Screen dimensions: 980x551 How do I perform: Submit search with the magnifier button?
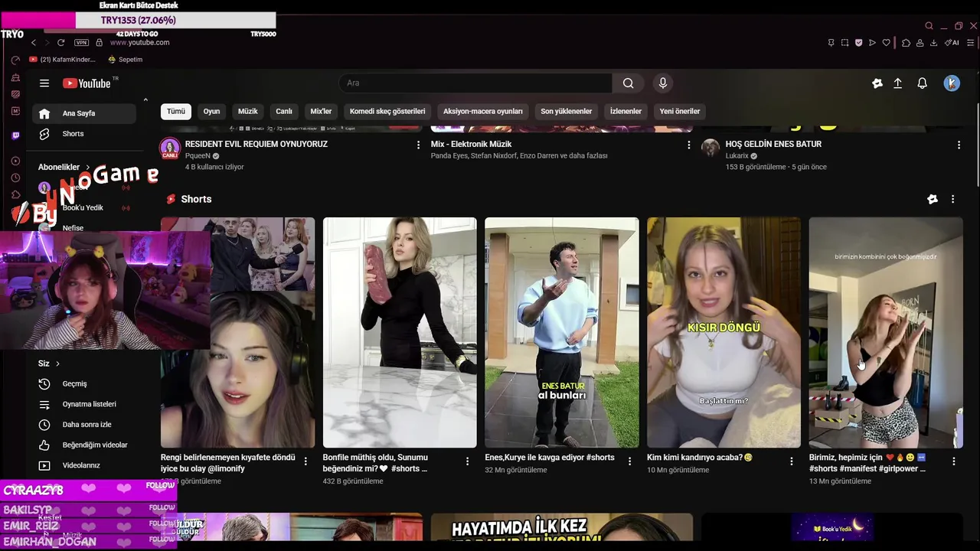[x=628, y=83]
